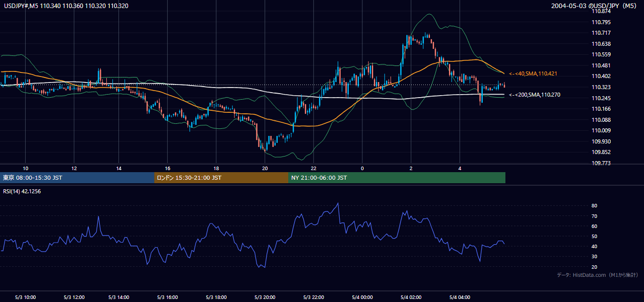Screen dimensions: 644x302
Task: Click the 5/3 22:00 date-time label
Action: [313, 297]
